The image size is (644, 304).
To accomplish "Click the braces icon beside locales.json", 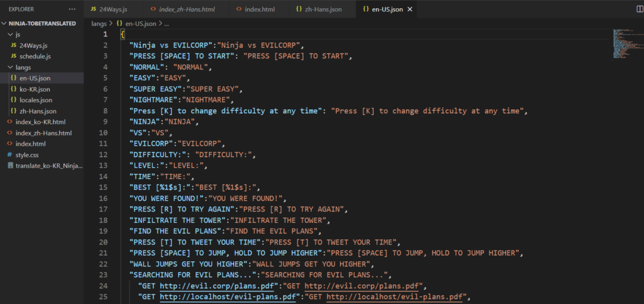I will point(13,100).
